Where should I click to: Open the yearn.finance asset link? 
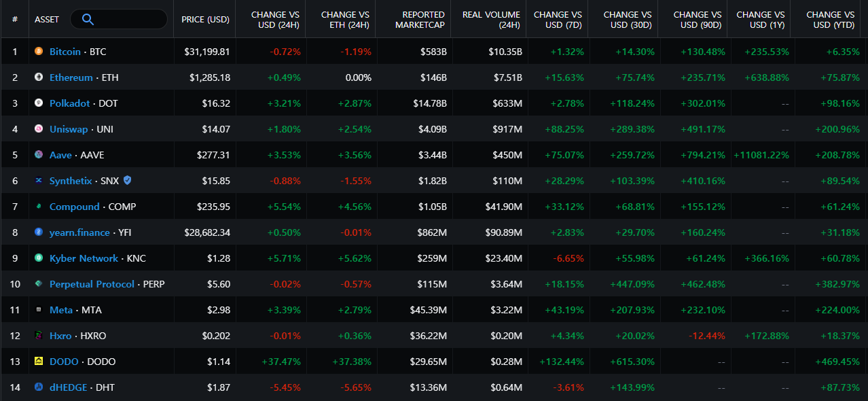point(79,232)
